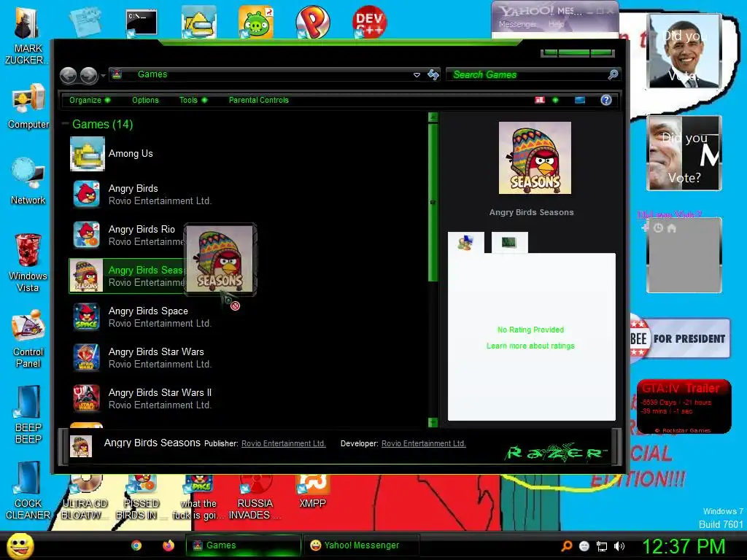The image size is (747, 560).
Task: Open recent pages dropdown beside forward arrow
Action: pyautogui.click(x=103, y=76)
